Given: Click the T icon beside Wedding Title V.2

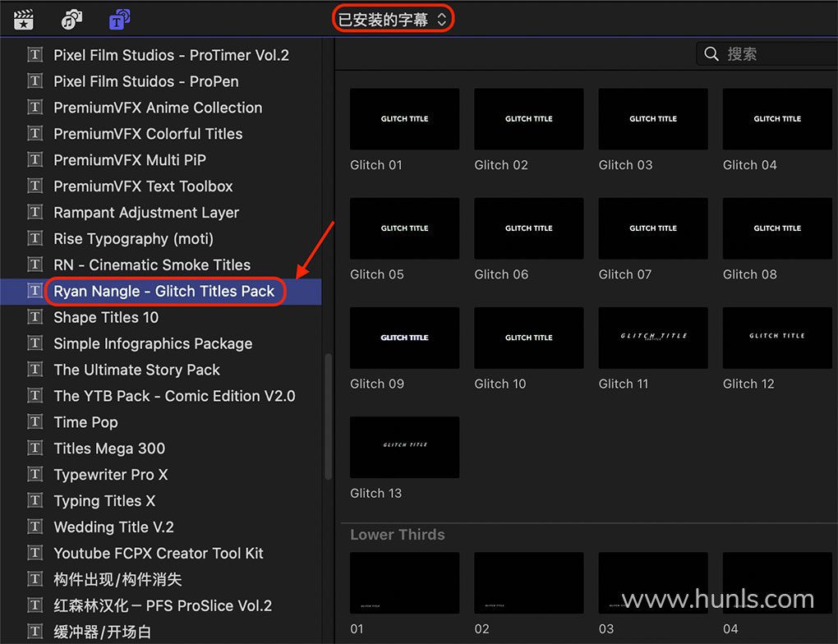Looking at the screenshot, I should point(35,527).
